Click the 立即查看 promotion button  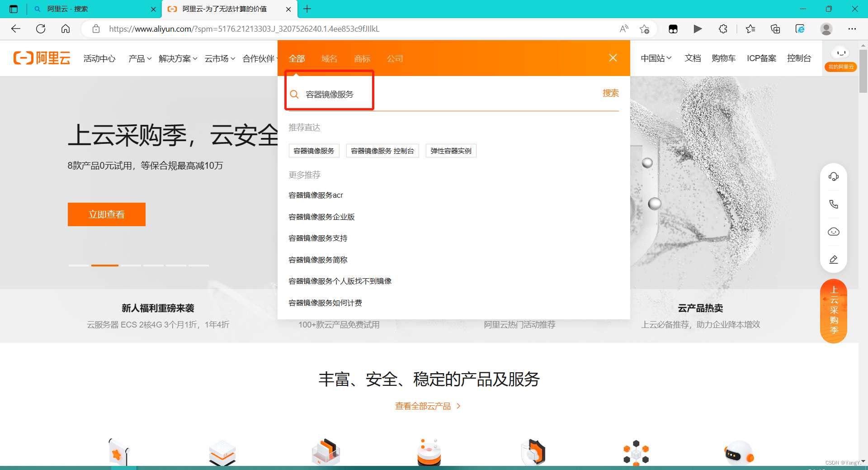coord(106,214)
